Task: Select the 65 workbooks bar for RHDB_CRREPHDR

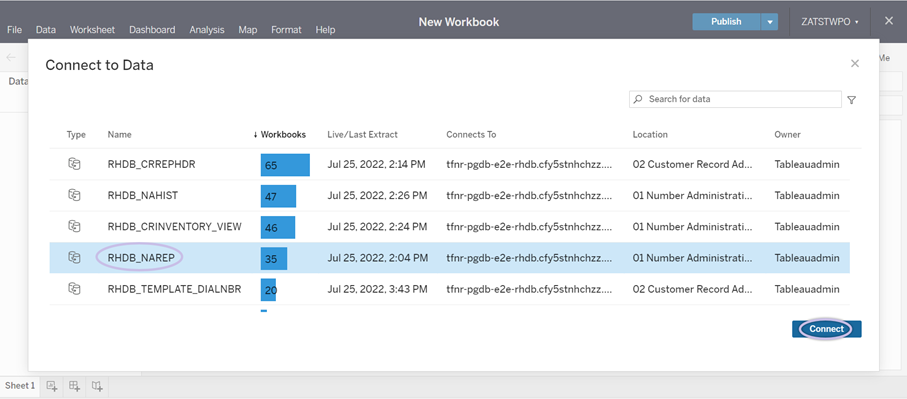Action: coord(285,165)
